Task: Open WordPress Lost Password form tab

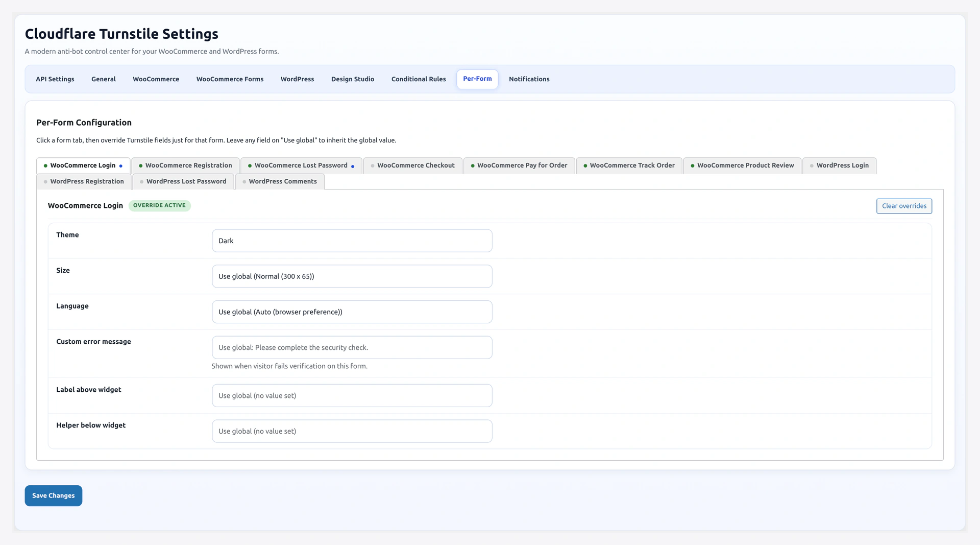Action: 183,181
